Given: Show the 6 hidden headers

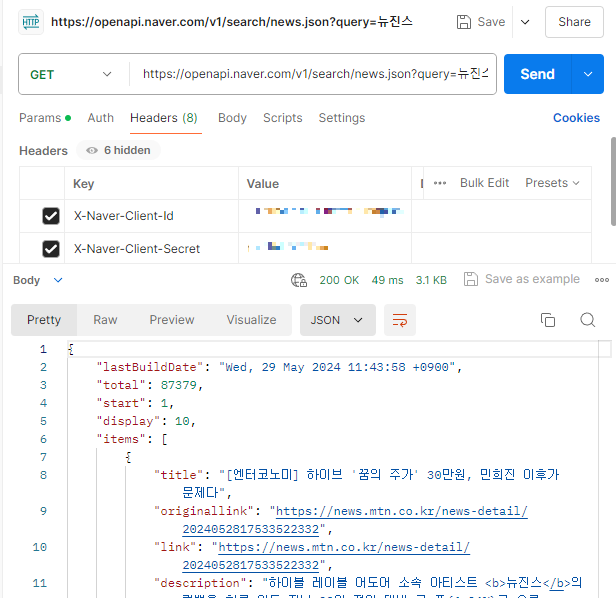Looking at the screenshot, I should click(x=118, y=150).
